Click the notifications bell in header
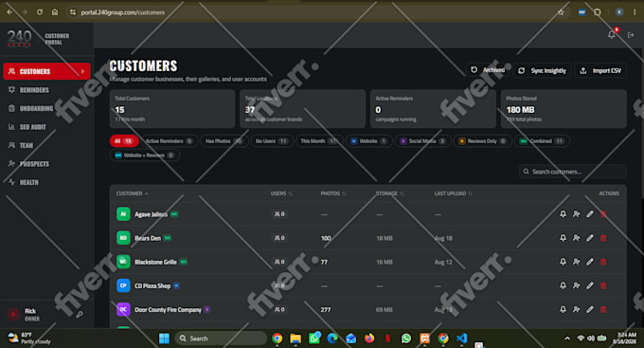644x348 pixels. [612, 35]
